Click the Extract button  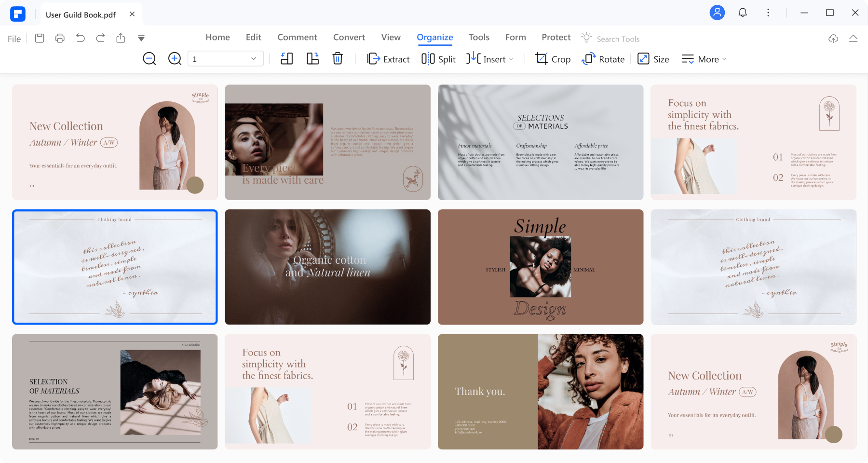point(389,59)
